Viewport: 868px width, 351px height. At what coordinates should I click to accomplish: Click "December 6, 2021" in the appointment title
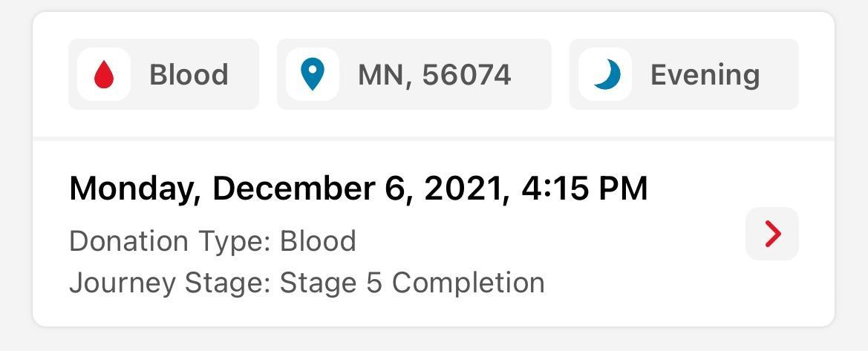pyautogui.click(x=356, y=188)
